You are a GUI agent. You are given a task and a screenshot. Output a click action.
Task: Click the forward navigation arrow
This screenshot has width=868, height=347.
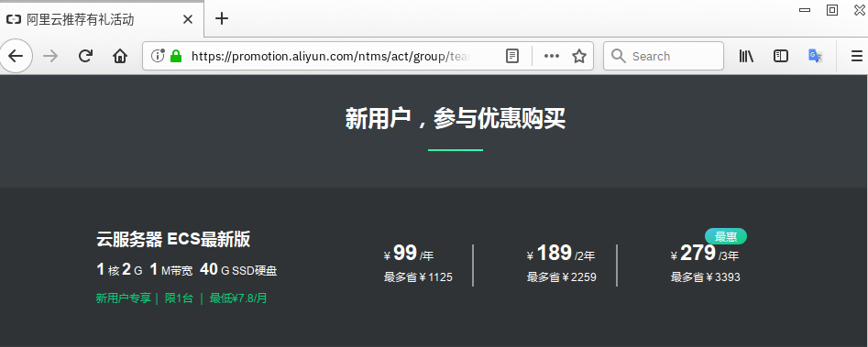tap(50, 56)
